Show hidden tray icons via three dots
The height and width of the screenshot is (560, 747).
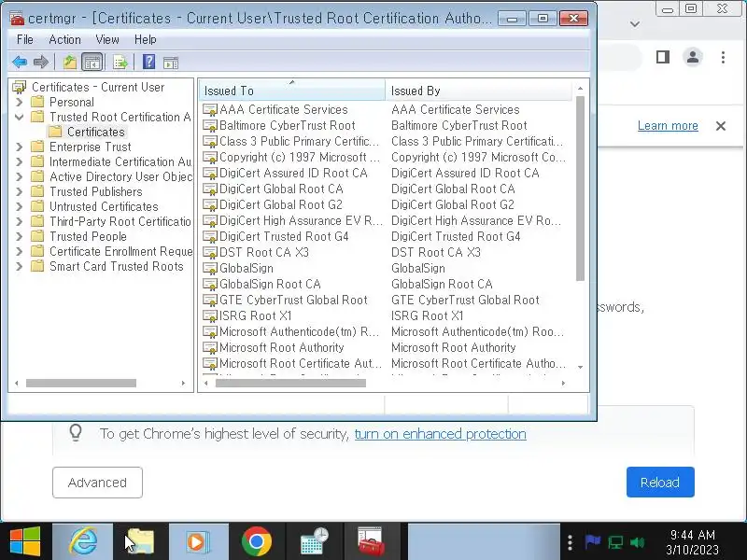[570, 542]
